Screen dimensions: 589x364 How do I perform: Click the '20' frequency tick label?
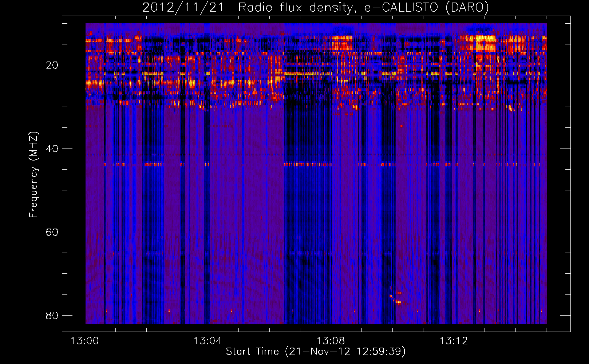pos(52,66)
